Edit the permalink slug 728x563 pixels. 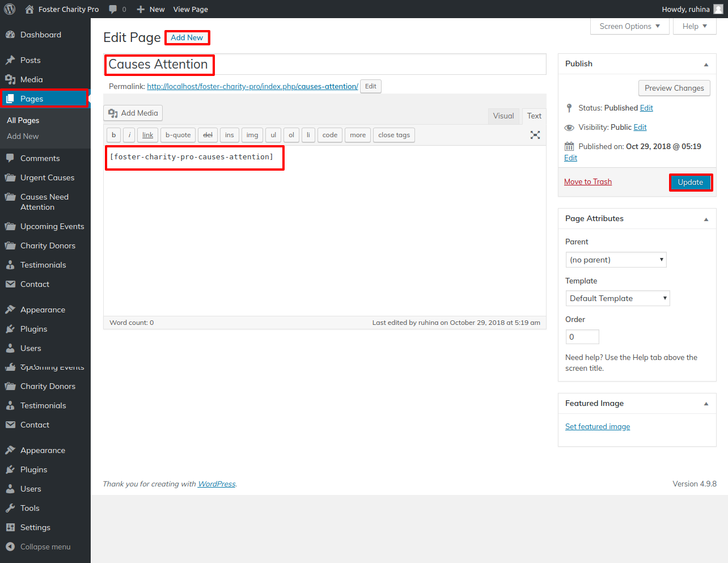[371, 86]
